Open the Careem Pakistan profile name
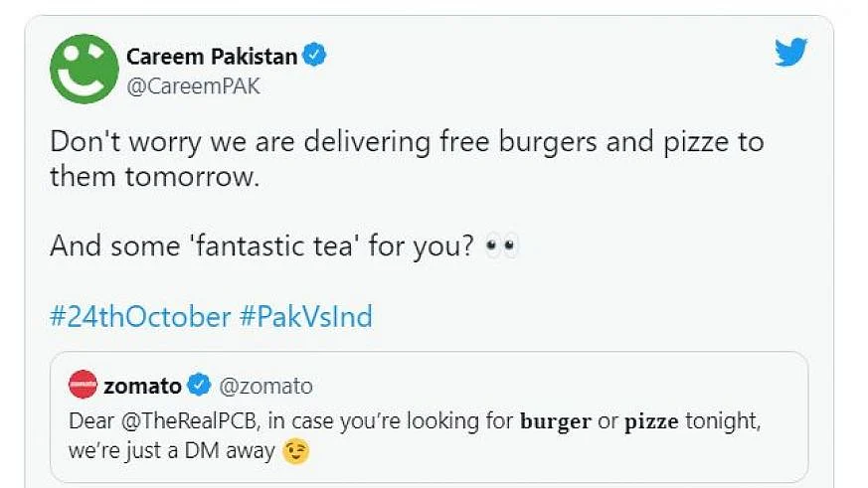 [211, 56]
